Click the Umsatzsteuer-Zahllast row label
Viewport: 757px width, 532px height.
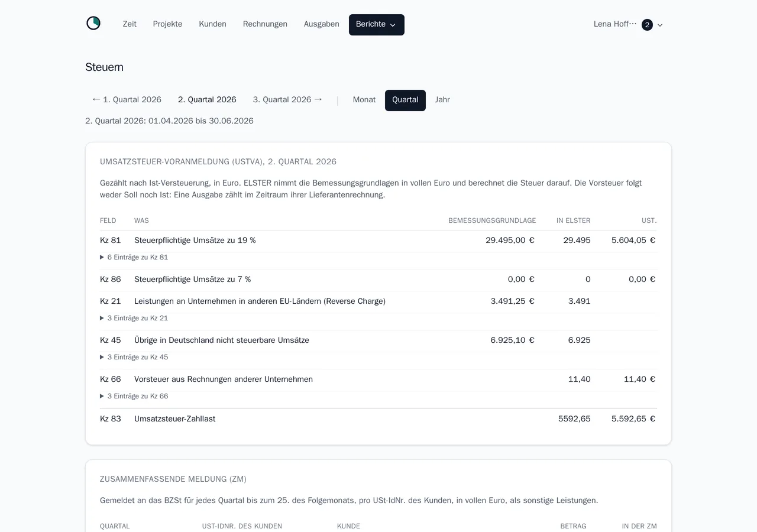coord(174,419)
